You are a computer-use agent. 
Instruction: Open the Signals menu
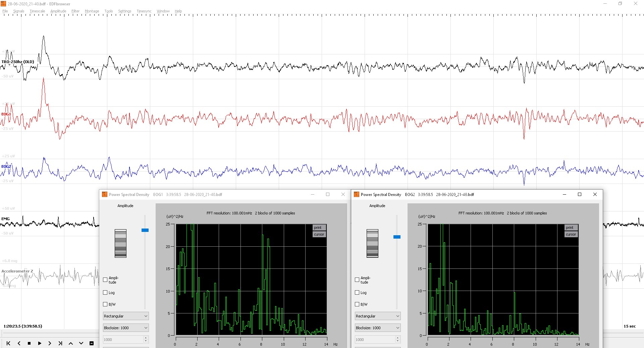click(x=19, y=11)
